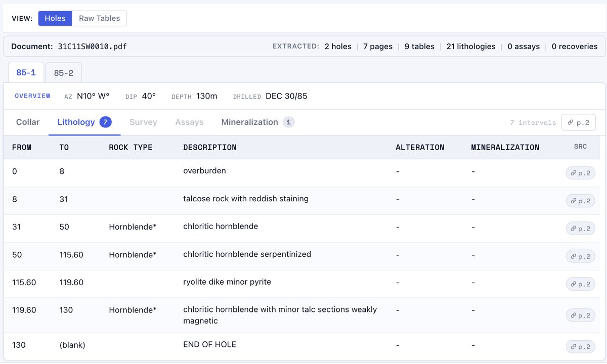The image size is (607, 364).
Task: Click drilled date DEC 30/85
Action: (x=286, y=96)
